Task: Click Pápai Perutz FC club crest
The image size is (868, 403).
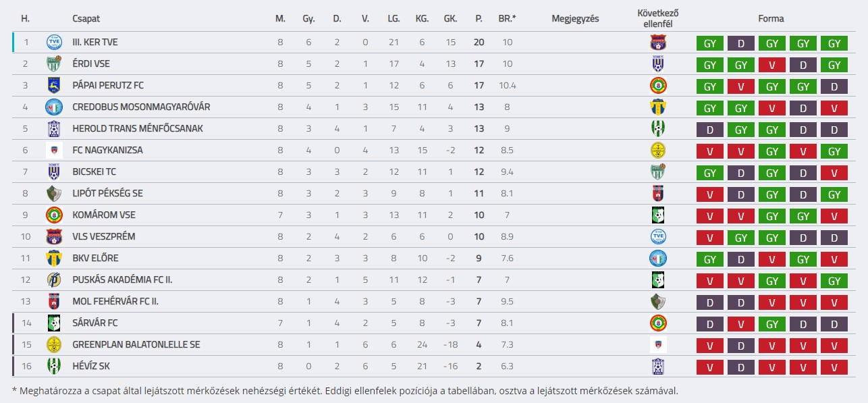Action: coord(54,85)
